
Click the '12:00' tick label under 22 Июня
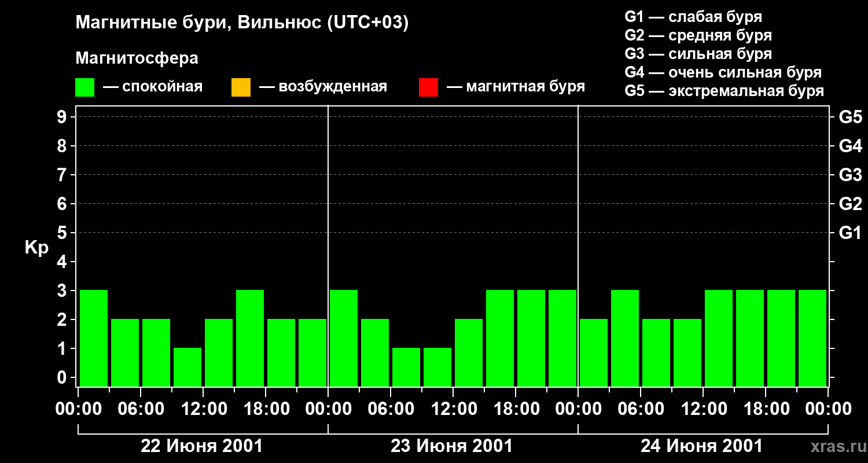(x=203, y=409)
